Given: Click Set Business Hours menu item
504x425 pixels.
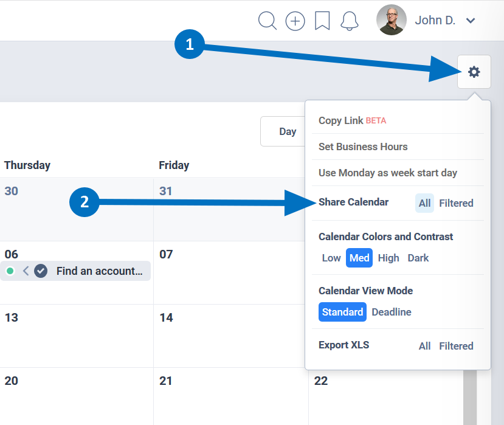Looking at the screenshot, I should 363,147.
